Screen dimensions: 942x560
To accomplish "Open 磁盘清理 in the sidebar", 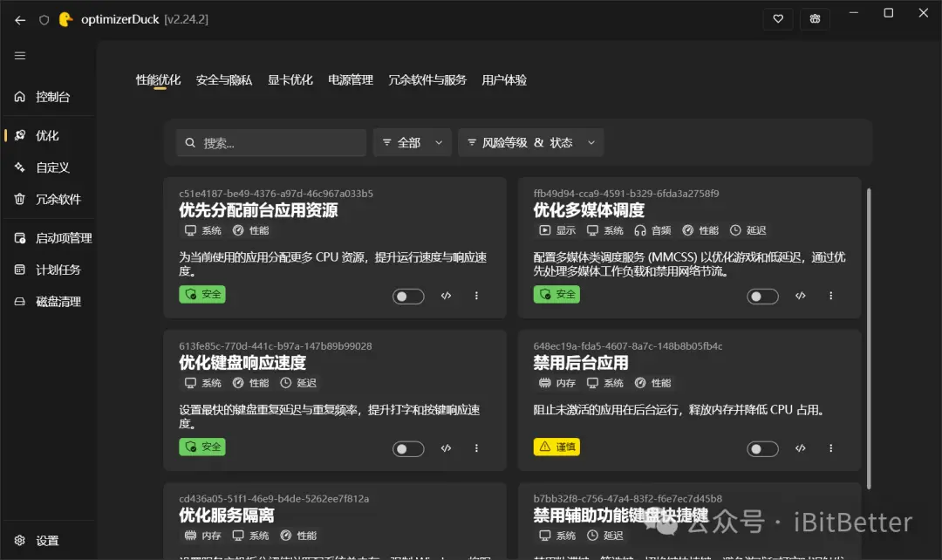I will pos(49,302).
